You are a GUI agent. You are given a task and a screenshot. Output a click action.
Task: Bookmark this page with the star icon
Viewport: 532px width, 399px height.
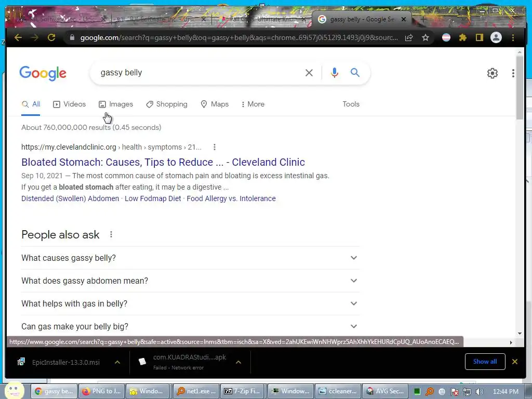(x=425, y=37)
